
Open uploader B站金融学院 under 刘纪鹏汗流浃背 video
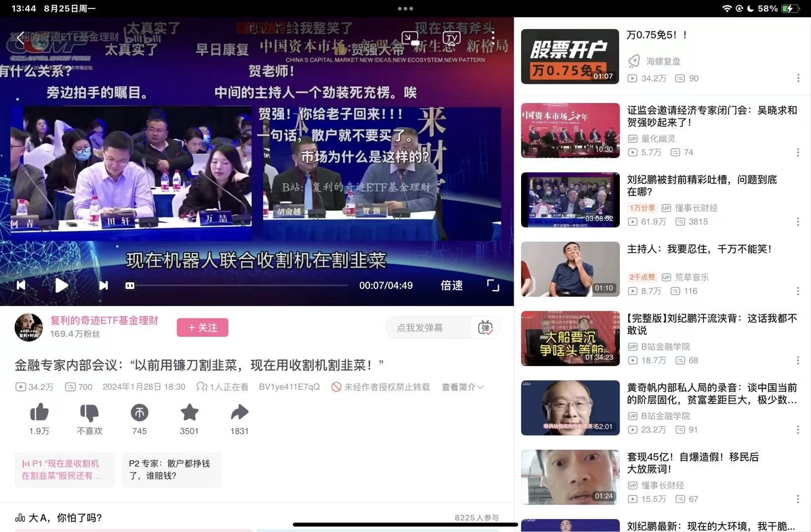pyautogui.click(x=666, y=347)
